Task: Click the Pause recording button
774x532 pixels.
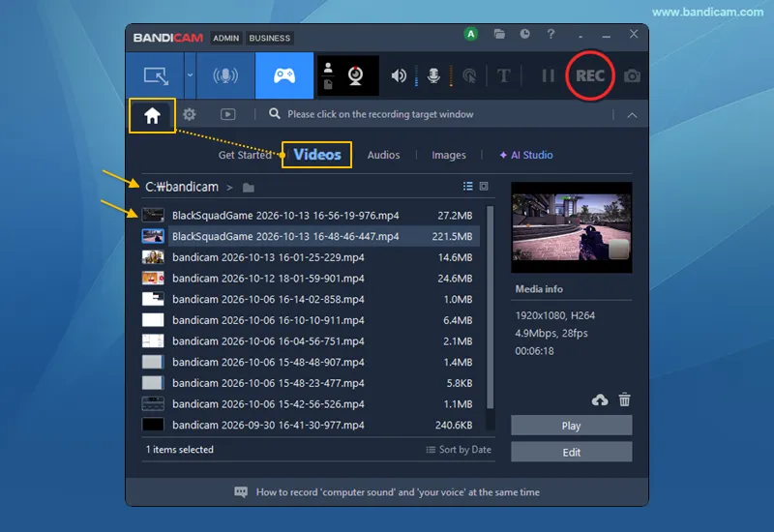Action: click(548, 76)
